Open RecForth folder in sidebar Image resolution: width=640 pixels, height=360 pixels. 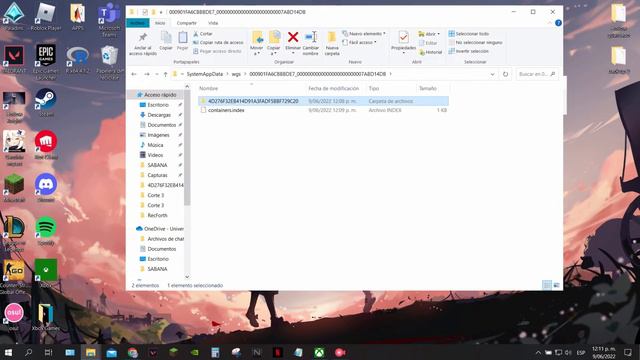click(157, 216)
